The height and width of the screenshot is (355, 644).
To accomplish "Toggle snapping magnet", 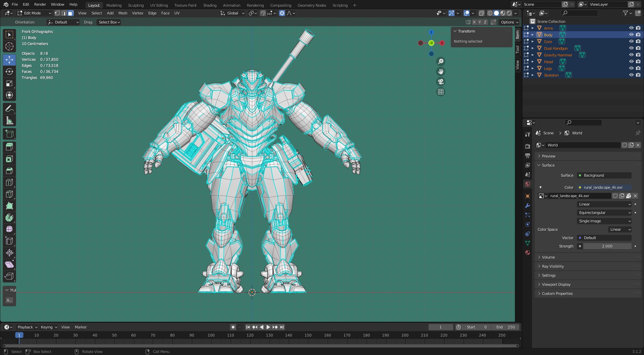I will (x=263, y=13).
